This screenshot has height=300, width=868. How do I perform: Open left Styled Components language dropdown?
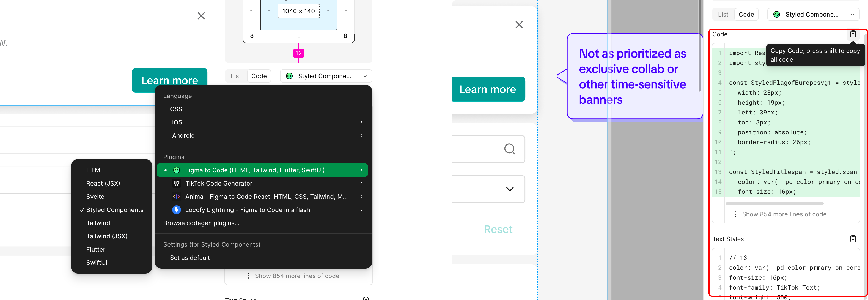(326, 76)
